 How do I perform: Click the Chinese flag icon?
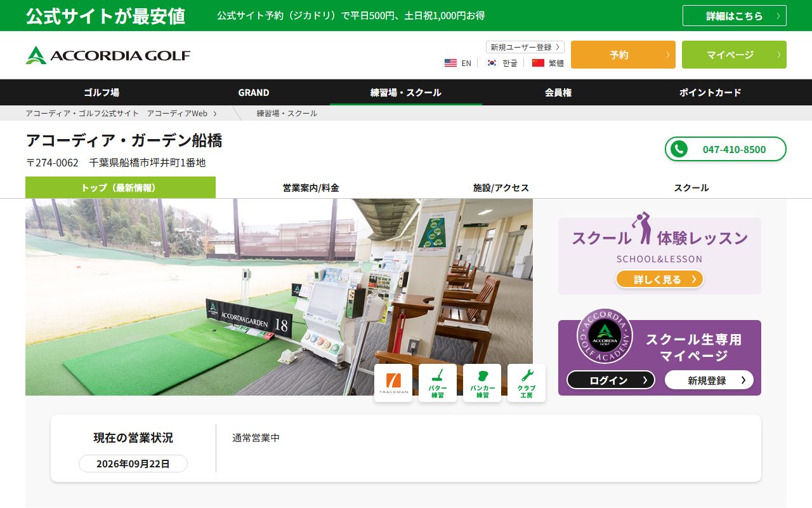[x=538, y=63]
